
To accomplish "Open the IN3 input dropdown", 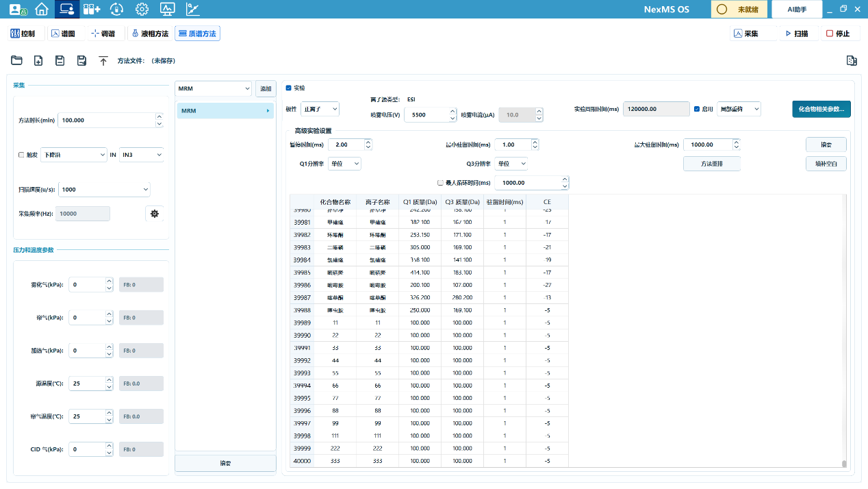I will (x=141, y=155).
